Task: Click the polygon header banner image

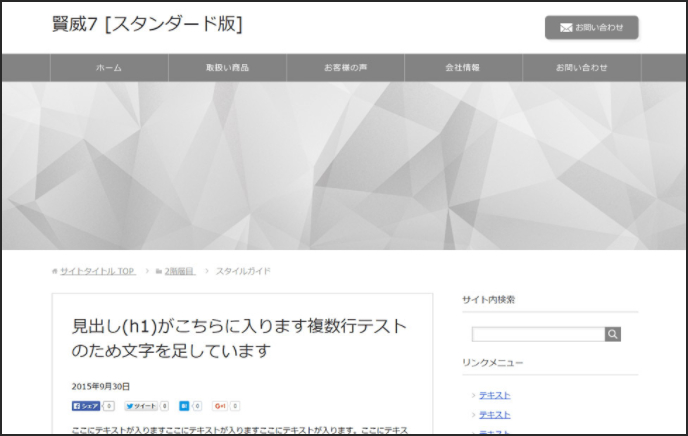Action: 344,166
